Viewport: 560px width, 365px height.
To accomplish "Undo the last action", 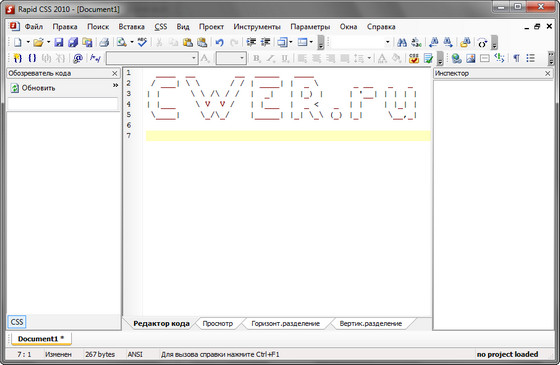I will pos(219,42).
